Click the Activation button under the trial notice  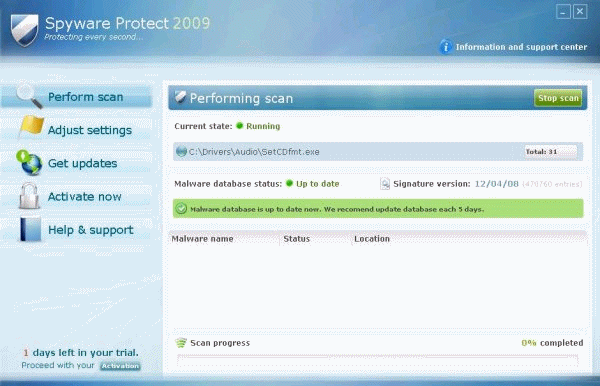pyautogui.click(x=120, y=366)
